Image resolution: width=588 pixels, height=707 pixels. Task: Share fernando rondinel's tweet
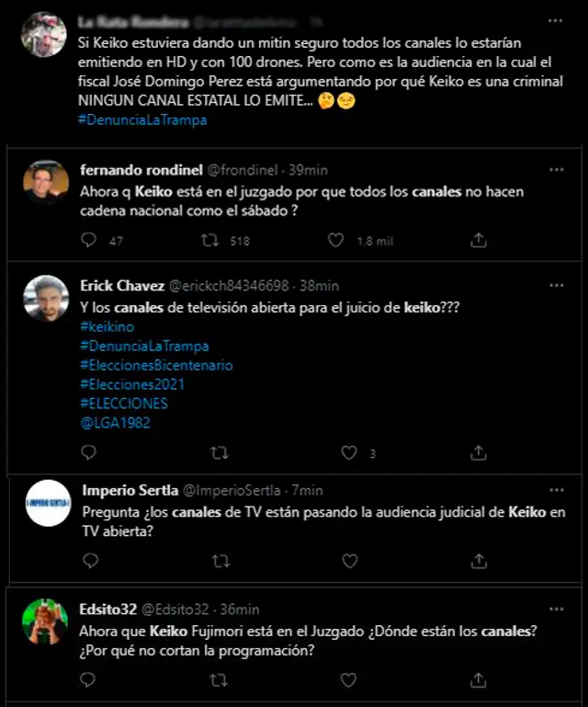tap(478, 240)
